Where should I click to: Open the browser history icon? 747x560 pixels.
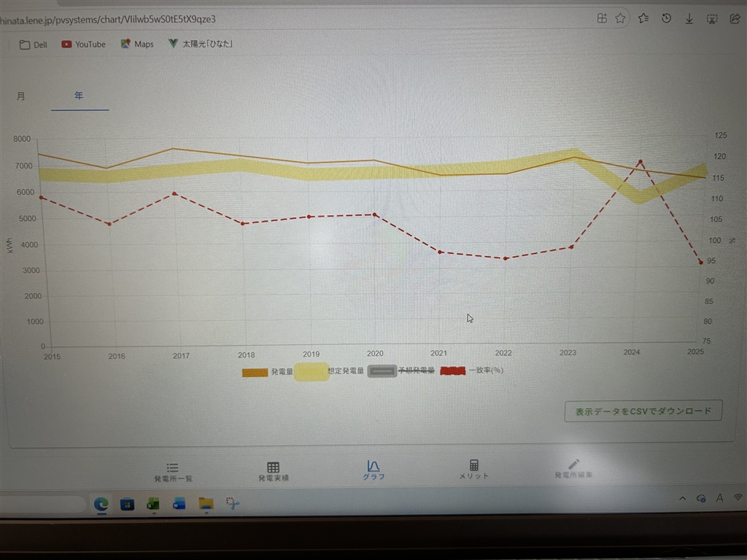point(666,18)
